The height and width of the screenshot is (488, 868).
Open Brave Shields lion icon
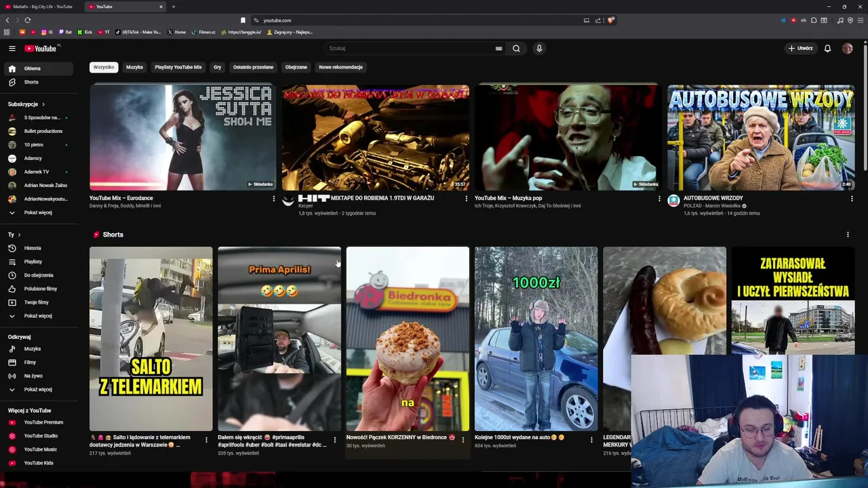(610, 20)
